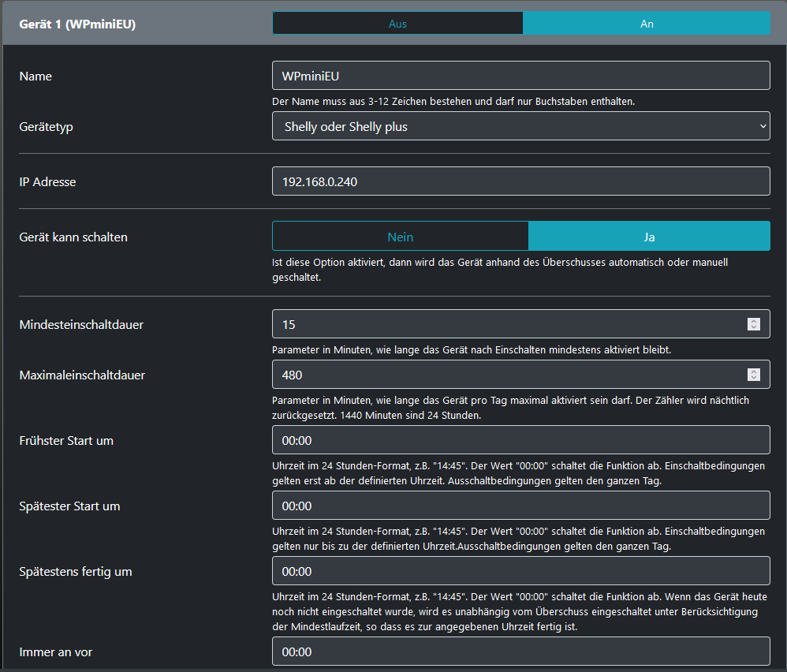The width and height of the screenshot is (787, 672).
Task: Click the Name field containing WPminiEU
Action: 520,76
